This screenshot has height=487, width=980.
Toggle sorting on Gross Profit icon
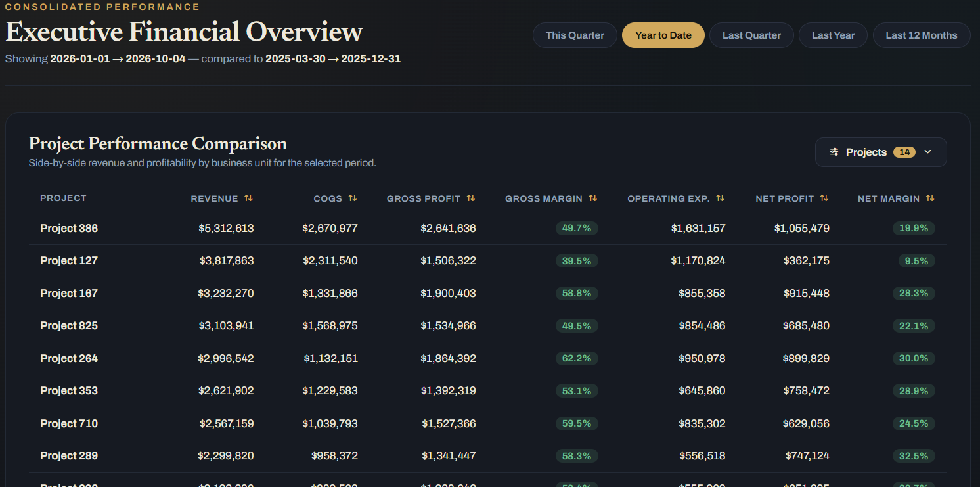(x=471, y=198)
